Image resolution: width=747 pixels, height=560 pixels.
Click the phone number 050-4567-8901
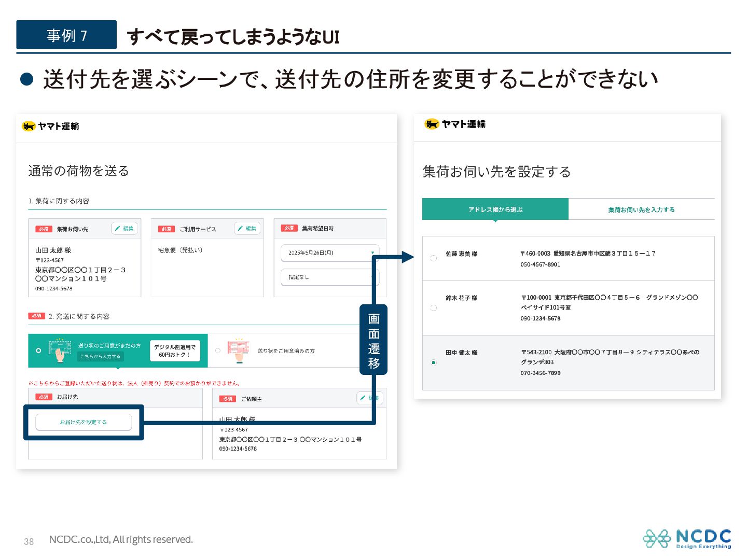click(x=541, y=264)
